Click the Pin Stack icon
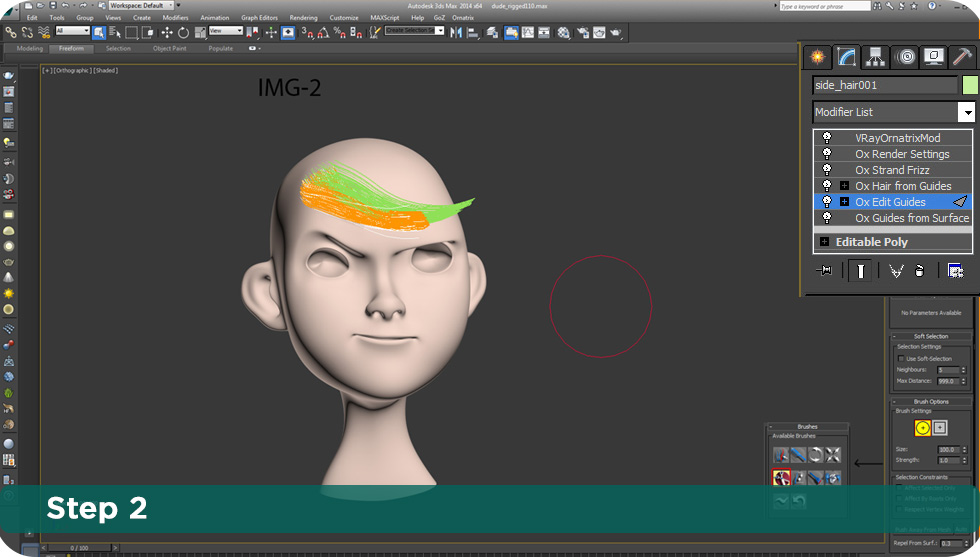 pos(824,271)
